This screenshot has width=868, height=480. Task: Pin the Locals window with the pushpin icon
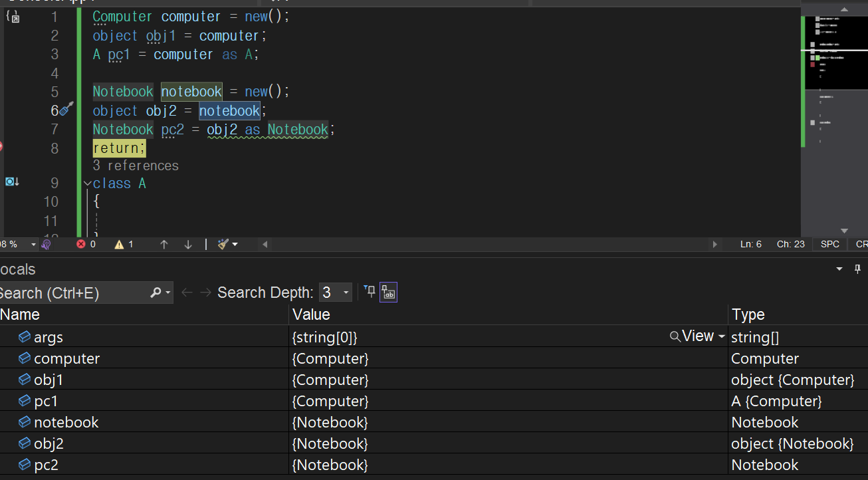pos(857,269)
